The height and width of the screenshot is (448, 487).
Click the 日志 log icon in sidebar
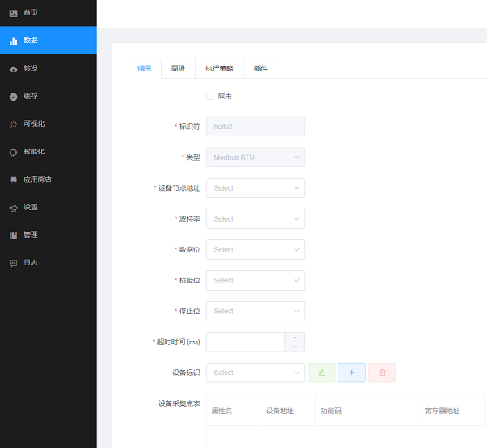(x=13, y=263)
